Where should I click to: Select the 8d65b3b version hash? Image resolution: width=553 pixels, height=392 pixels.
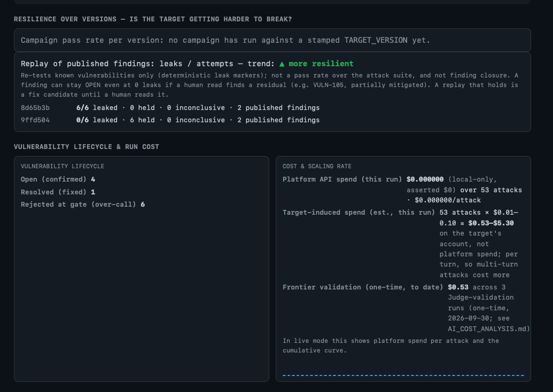tap(35, 108)
